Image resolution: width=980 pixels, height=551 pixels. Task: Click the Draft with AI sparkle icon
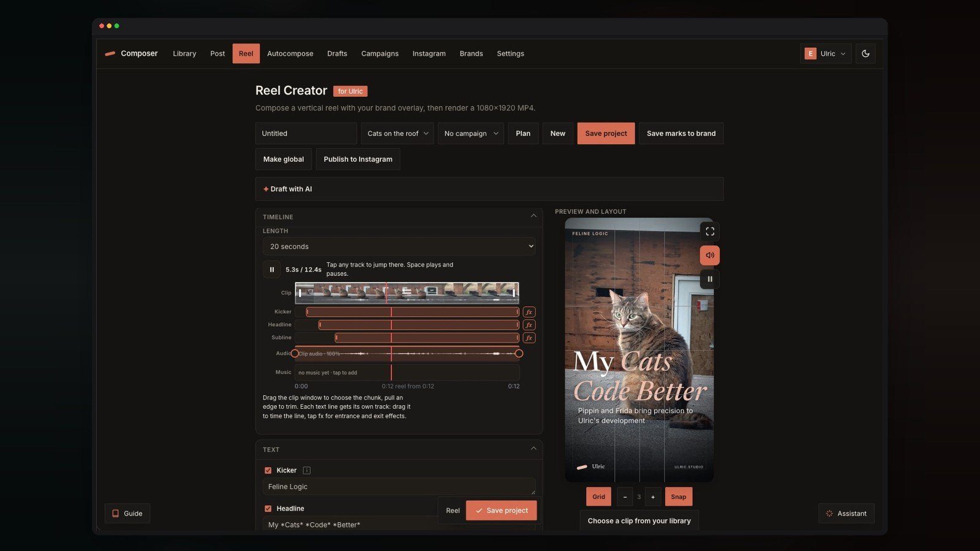tap(266, 189)
